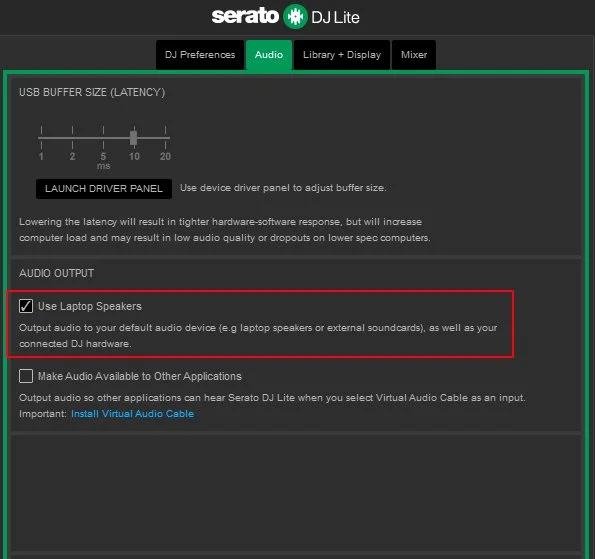This screenshot has width=595, height=559.
Task: Enable Make Audio Available to Other Applications
Action: 26,376
